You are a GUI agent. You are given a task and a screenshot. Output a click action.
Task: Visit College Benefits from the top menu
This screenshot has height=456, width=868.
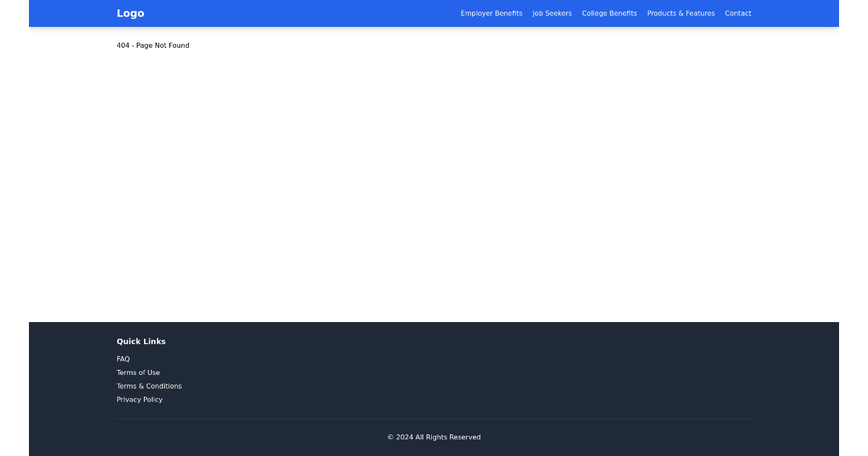[609, 13]
